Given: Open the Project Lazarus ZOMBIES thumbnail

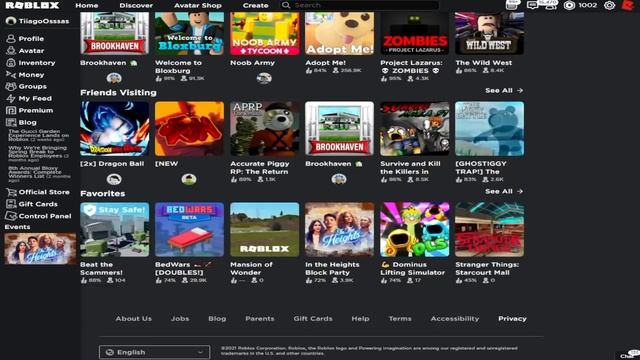Looking at the screenshot, I should tap(414, 33).
